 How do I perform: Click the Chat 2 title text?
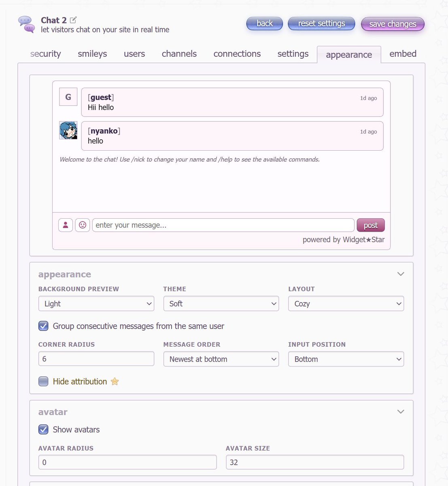53,20
